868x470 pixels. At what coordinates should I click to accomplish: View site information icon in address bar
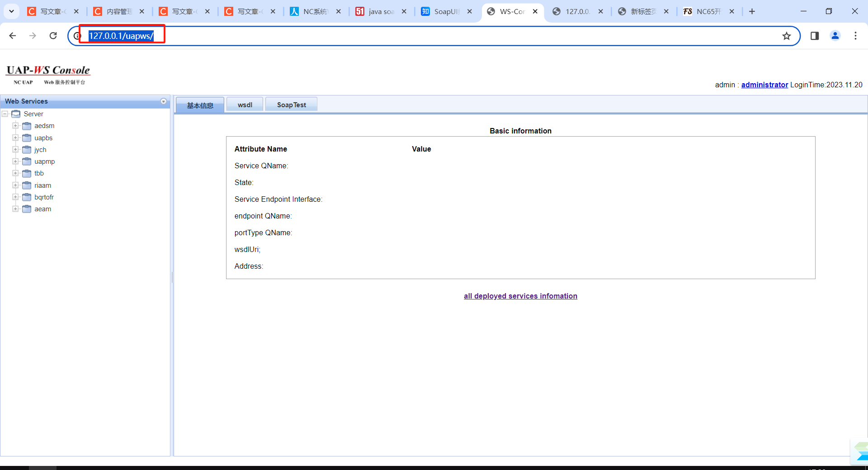[x=77, y=36]
